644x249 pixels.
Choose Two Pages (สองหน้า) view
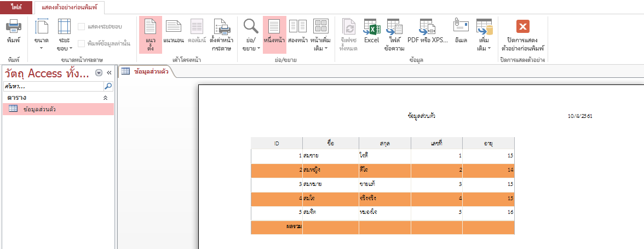[x=297, y=32]
